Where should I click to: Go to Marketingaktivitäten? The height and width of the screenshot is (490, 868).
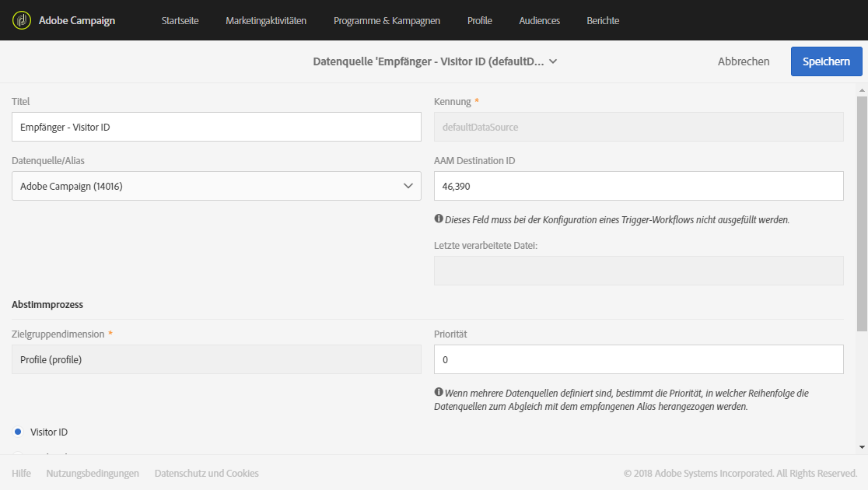[266, 20]
